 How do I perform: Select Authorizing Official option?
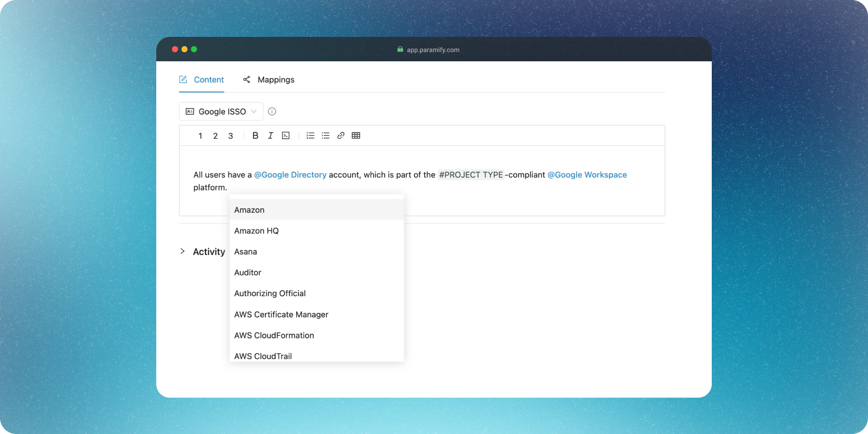coord(317,293)
